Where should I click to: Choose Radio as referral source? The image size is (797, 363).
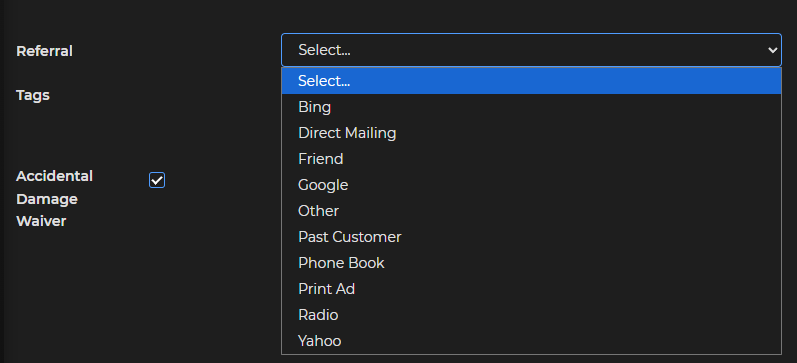pyautogui.click(x=531, y=315)
